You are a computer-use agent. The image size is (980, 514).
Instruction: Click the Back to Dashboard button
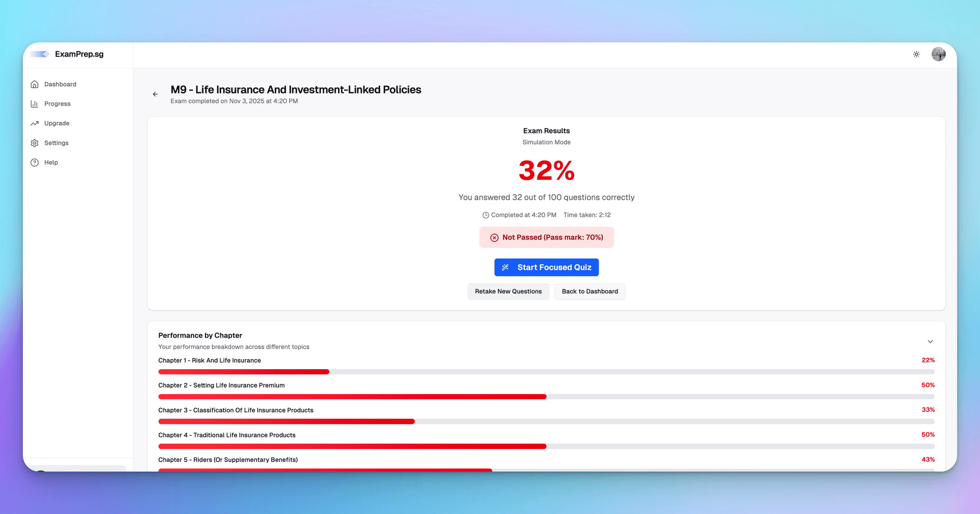point(590,292)
